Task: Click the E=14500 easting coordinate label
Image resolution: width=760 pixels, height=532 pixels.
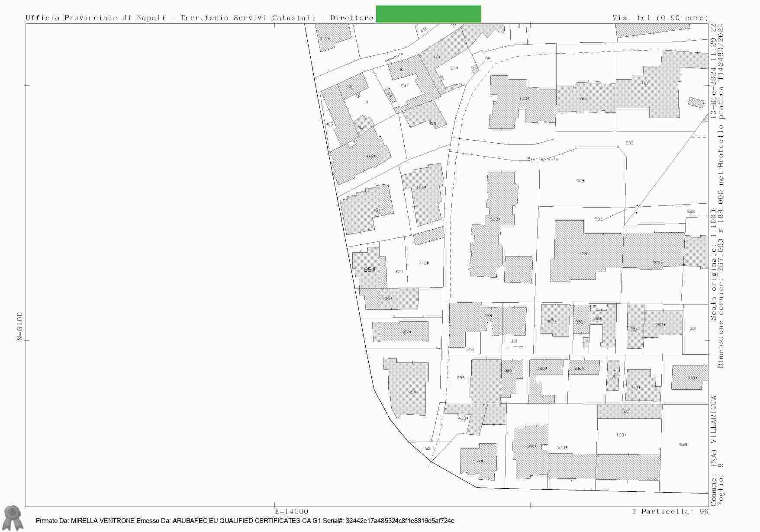Action: point(291,511)
